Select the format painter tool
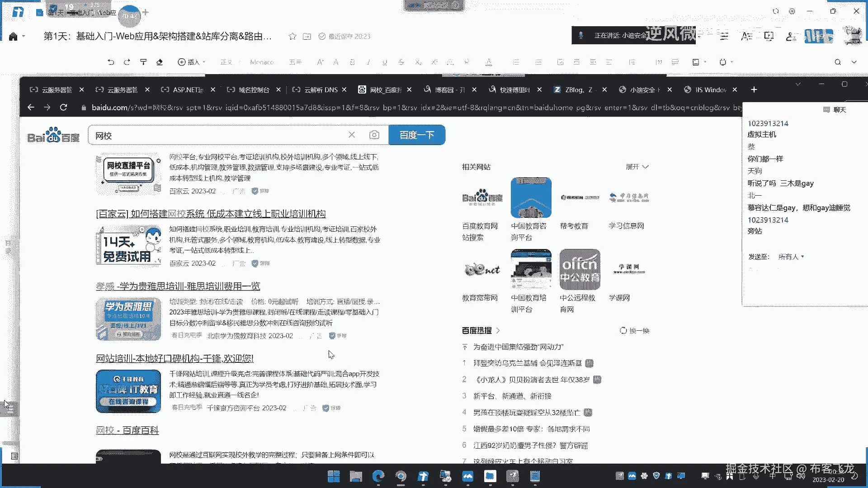Image resolution: width=868 pixels, height=488 pixels. pyautogui.click(x=143, y=62)
